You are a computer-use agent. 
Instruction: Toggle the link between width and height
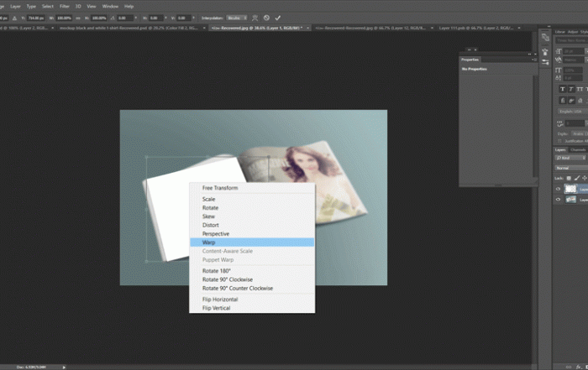[78, 18]
